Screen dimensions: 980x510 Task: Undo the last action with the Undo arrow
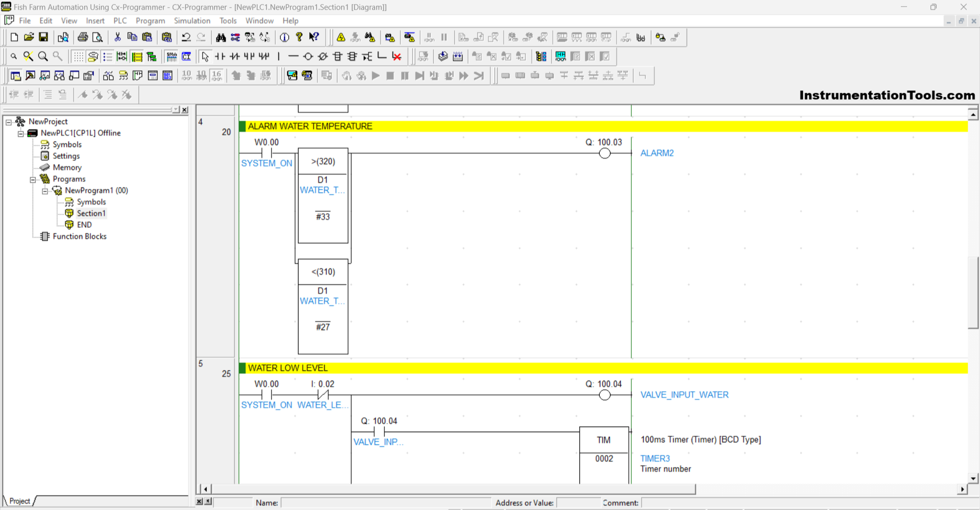[186, 37]
